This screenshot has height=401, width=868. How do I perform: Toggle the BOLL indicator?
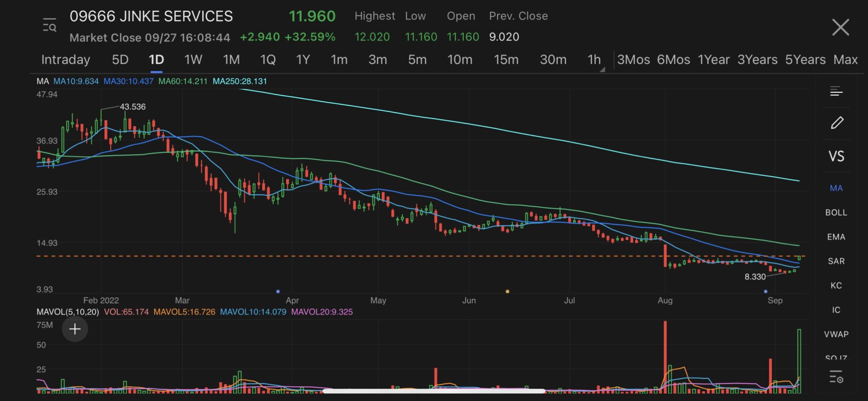[x=836, y=213]
